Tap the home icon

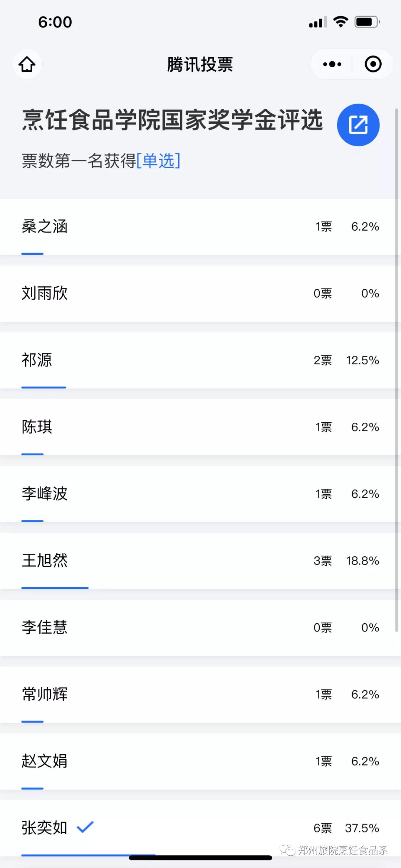point(27,64)
